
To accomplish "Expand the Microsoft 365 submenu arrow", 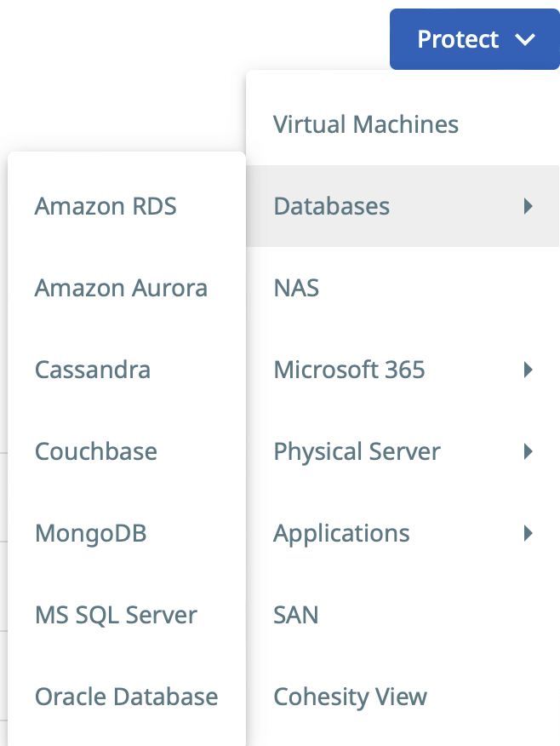I will coord(529,370).
